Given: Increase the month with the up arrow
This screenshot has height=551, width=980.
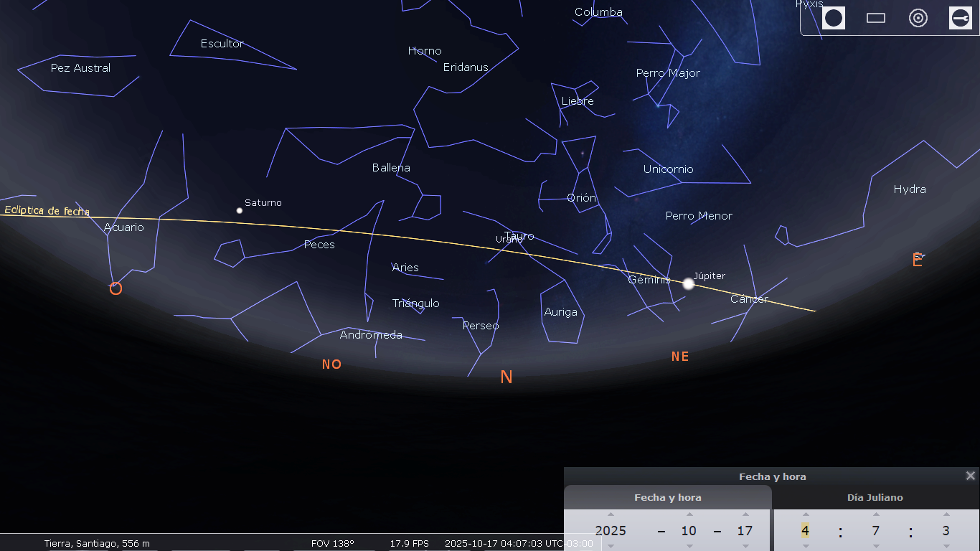Looking at the screenshot, I should [689, 514].
